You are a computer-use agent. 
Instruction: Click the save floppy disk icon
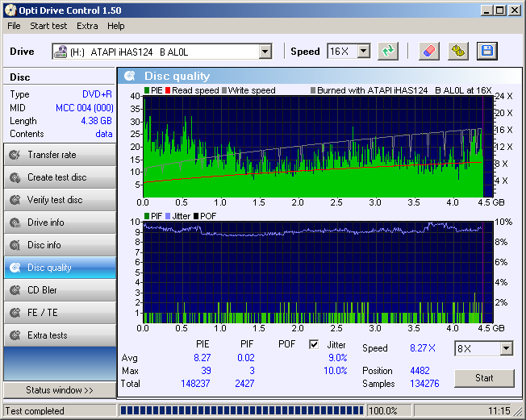pyautogui.click(x=487, y=52)
